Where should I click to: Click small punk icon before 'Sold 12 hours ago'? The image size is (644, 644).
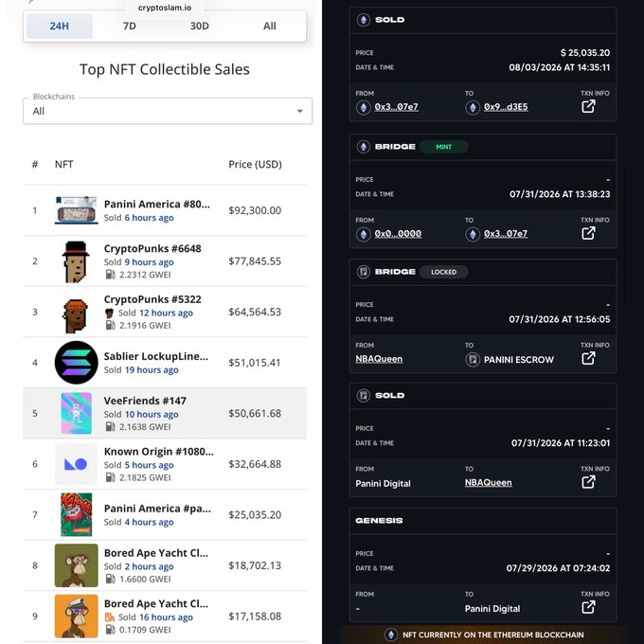(109, 313)
